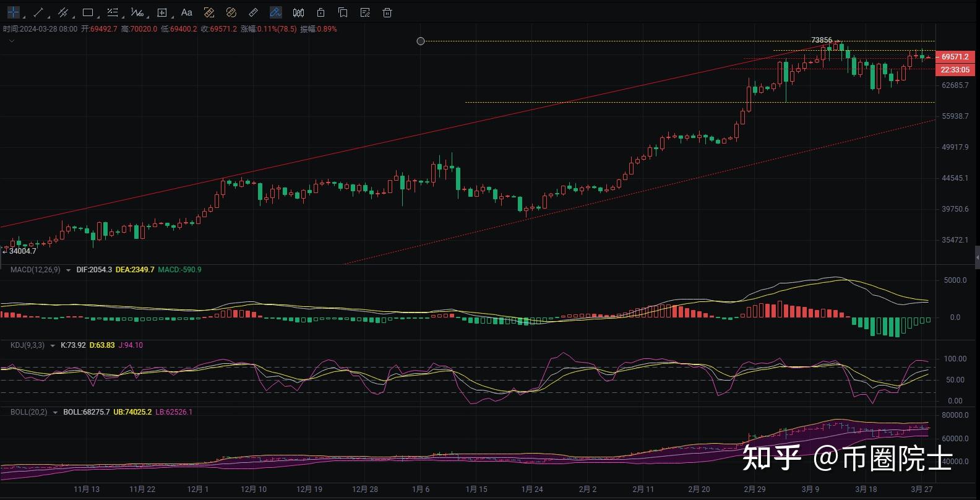The width and height of the screenshot is (980, 500).
Task: Click the time 2024-03-28 08:00 readout
Action: [x=40, y=29]
